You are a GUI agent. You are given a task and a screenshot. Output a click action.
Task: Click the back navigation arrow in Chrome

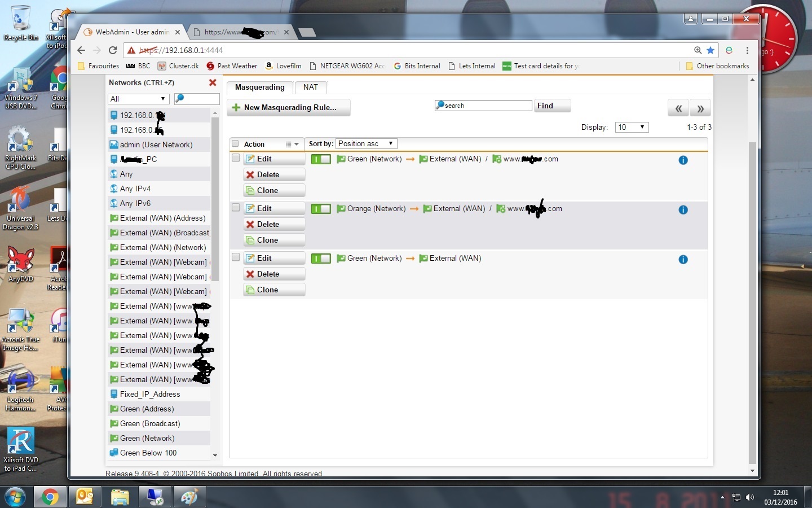tap(81, 50)
